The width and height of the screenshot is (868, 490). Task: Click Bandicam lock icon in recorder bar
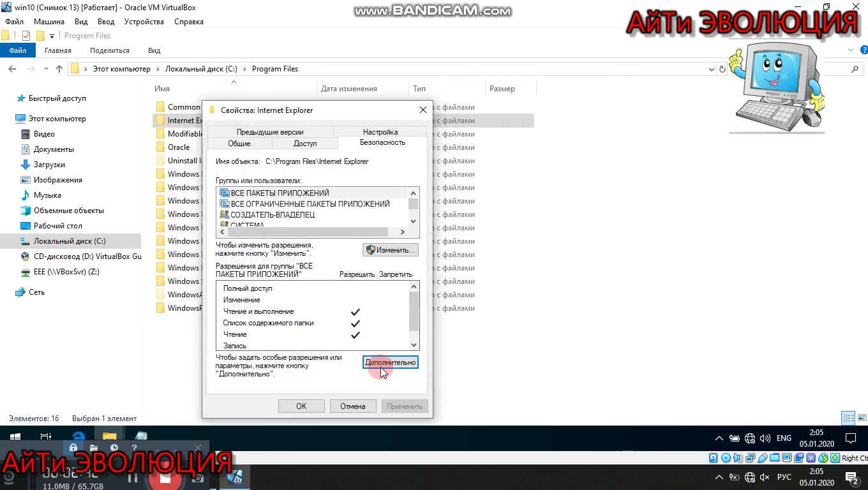coord(73,447)
